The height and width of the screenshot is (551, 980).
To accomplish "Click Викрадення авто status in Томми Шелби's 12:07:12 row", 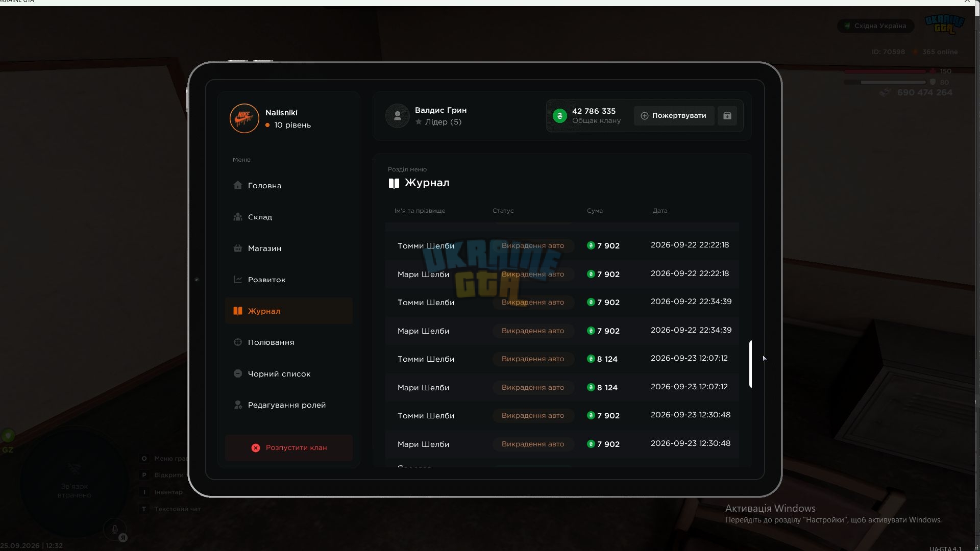I will 533,359.
